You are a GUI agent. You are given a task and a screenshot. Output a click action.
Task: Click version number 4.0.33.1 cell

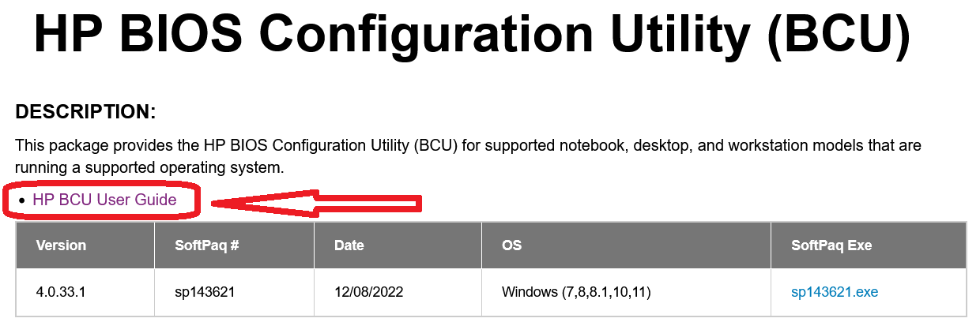60,292
